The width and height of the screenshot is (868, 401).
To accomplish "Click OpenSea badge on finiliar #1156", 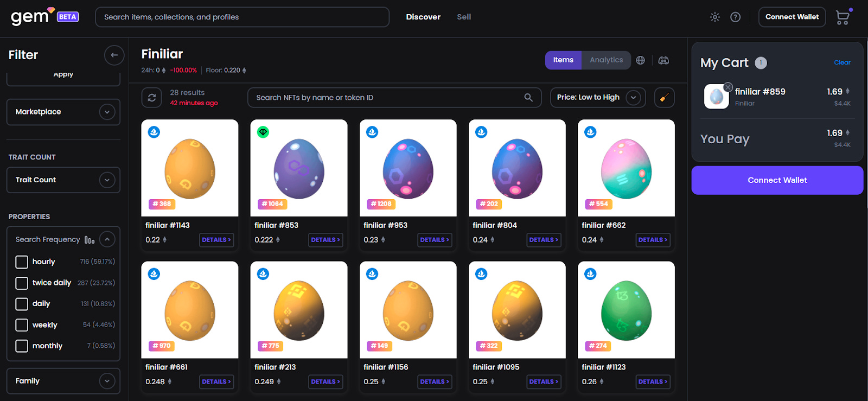I will 372,274.
